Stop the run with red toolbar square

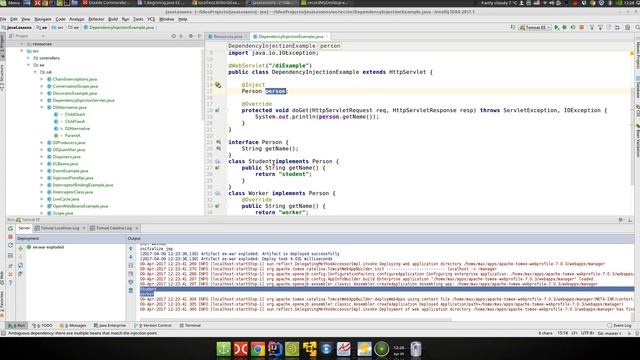coord(582,27)
